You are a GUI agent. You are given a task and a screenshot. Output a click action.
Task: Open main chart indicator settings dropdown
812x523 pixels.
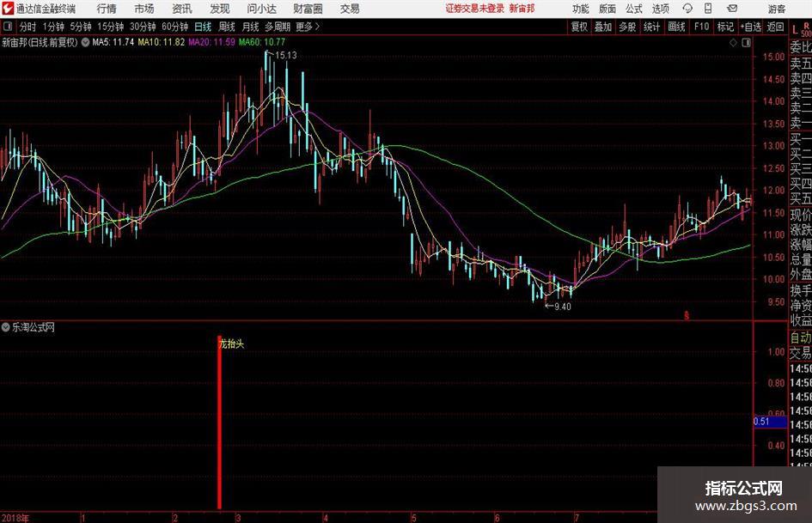point(85,42)
